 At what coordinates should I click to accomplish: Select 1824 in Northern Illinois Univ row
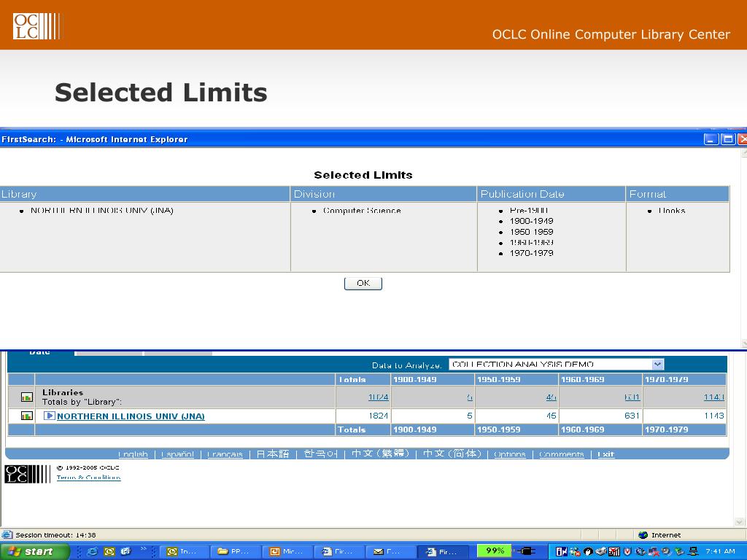tap(379, 416)
